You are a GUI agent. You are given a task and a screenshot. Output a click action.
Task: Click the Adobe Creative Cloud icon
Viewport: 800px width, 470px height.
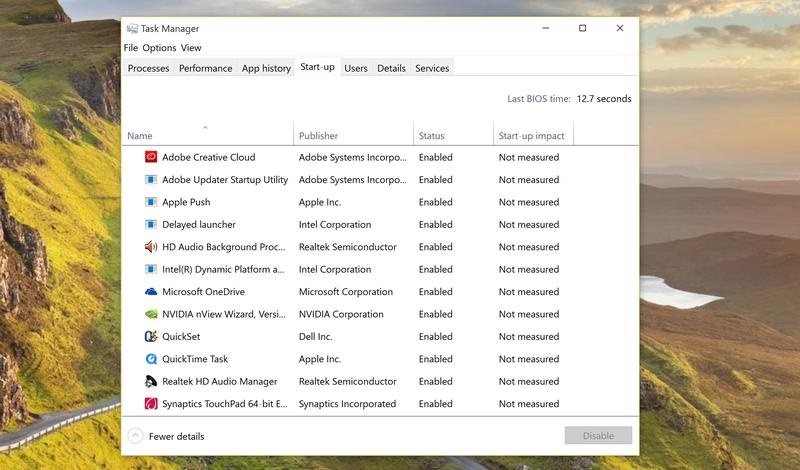coord(151,157)
